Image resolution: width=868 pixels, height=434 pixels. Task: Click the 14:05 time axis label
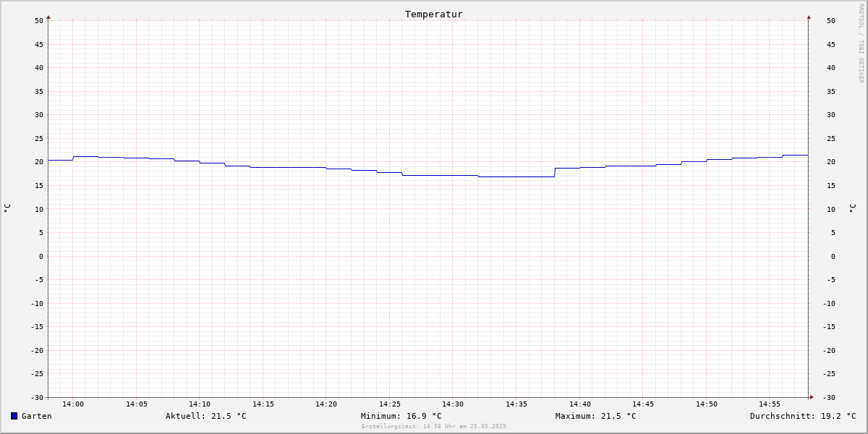coord(137,404)
